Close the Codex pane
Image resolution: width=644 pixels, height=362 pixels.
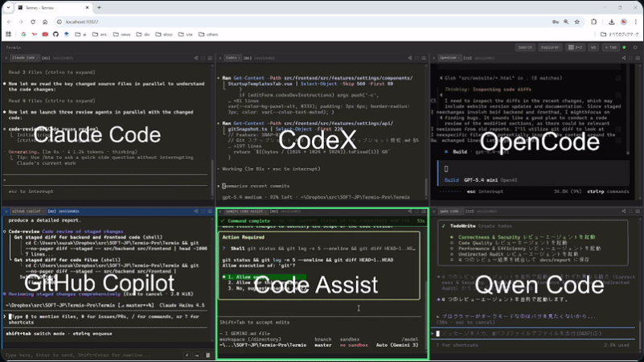point(220,58)
